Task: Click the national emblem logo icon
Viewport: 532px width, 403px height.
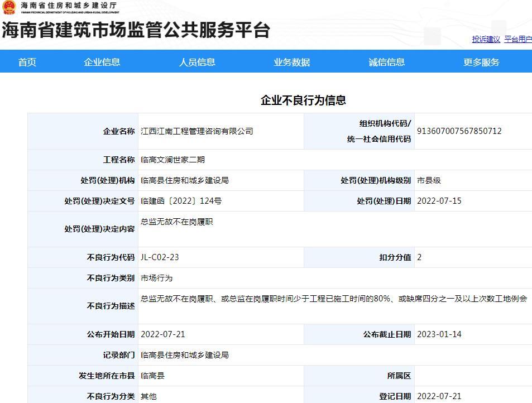Action: 9,7
